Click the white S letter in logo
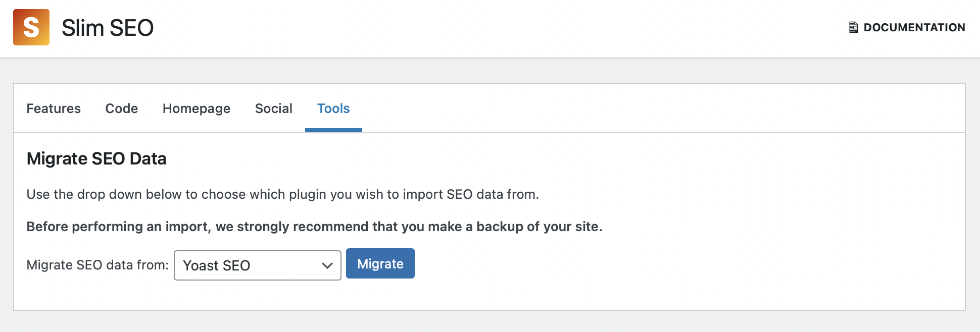 click(31, 28)
